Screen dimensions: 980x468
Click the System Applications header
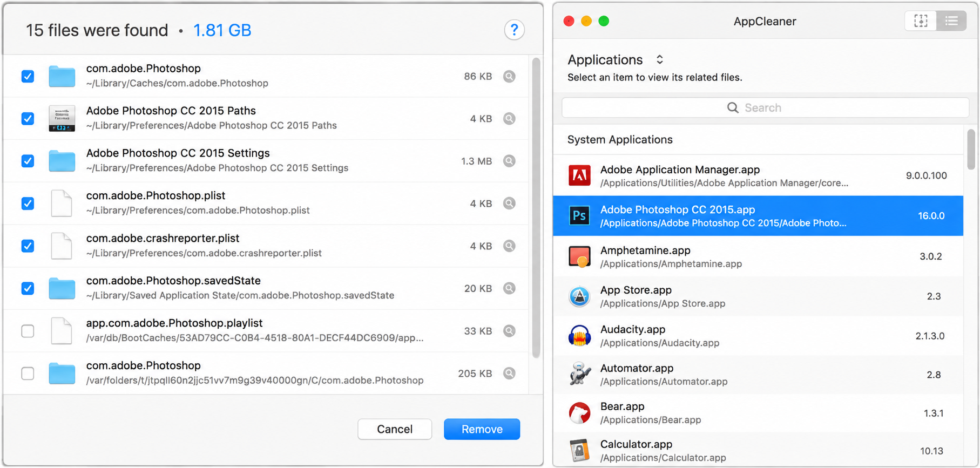coord(620,140)
